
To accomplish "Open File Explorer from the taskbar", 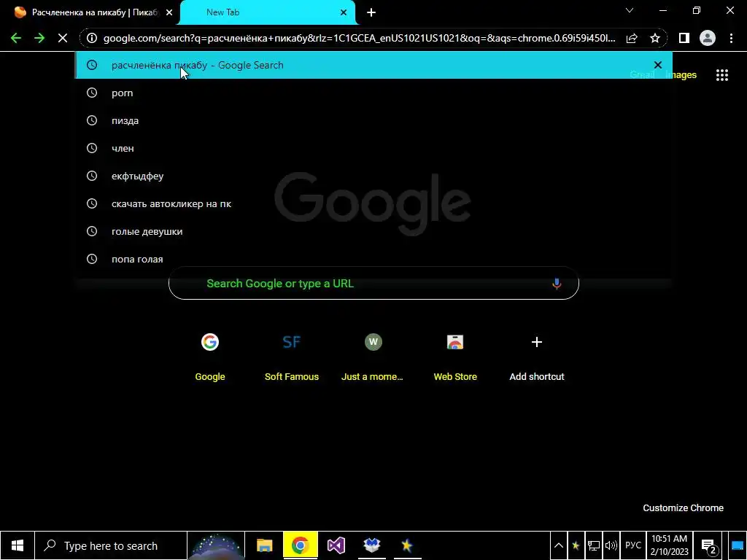I will click(x=264, y=545).
